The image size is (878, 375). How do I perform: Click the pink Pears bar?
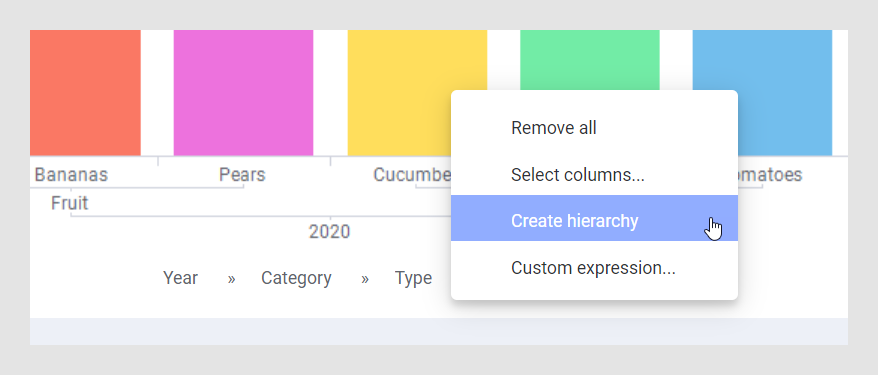pyautogui.click(x=243, y=92)
